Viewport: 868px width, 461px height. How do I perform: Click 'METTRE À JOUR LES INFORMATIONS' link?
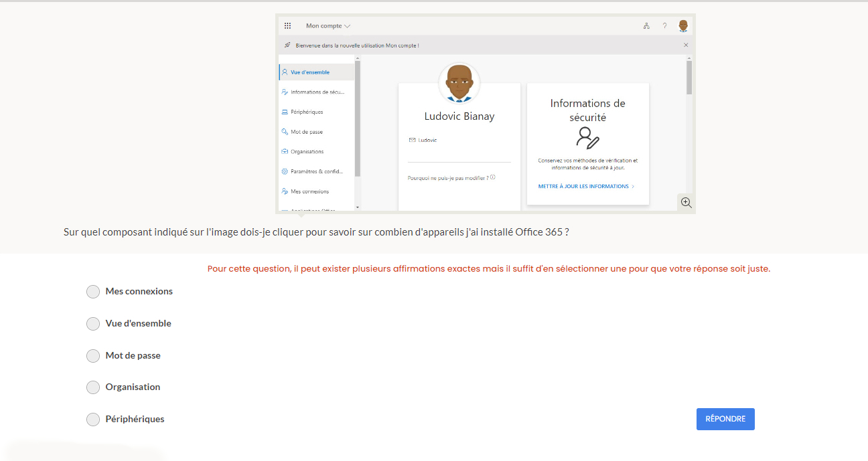point(585,187)
